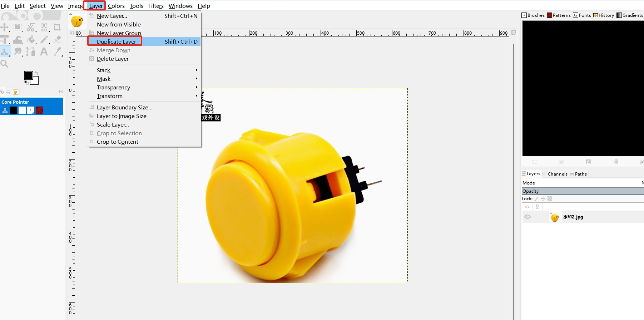The height and width of the screenshot is (320, 644).
Task: Select the Text tool
Action: click(44, 51)
